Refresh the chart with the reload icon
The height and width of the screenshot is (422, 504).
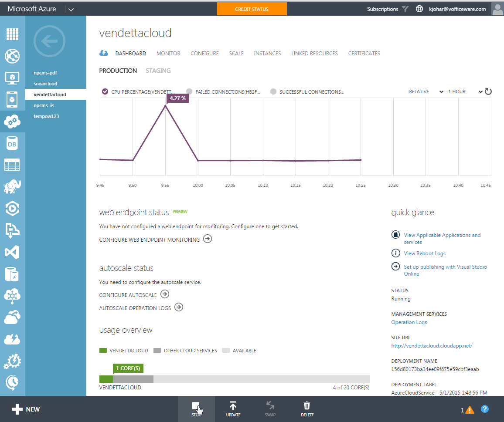click(488, 91)
